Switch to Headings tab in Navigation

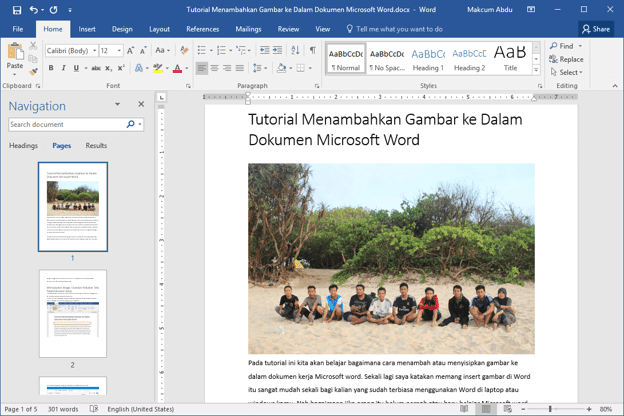point(23,146)
